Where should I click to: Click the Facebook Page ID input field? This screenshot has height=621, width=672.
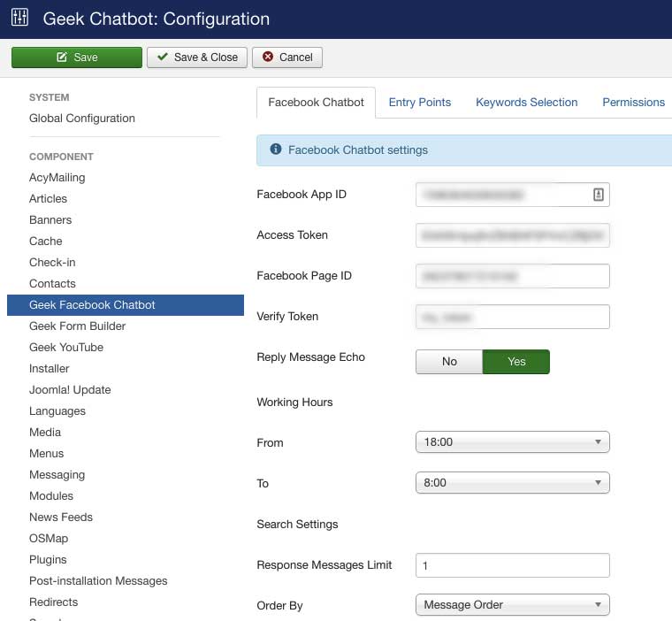coord(513,276)
